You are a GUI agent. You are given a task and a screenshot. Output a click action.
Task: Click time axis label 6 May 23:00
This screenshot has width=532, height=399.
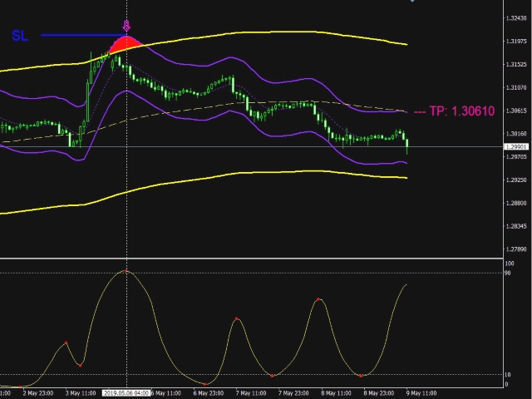(x=209, y=393)
